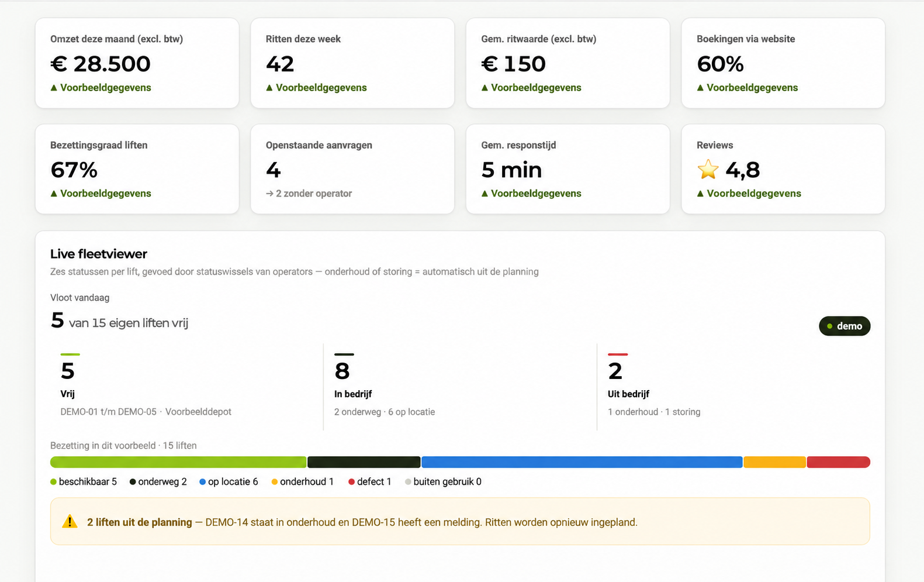Click the grey dot beside buiten gebruik 0
This screenshot has width=924, height=582.
click(x=408, y=482)
